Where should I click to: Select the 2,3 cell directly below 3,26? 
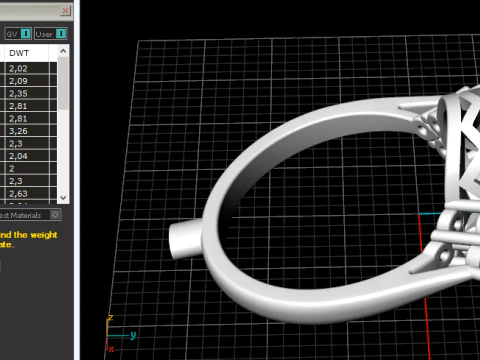(x=27, y=143)
